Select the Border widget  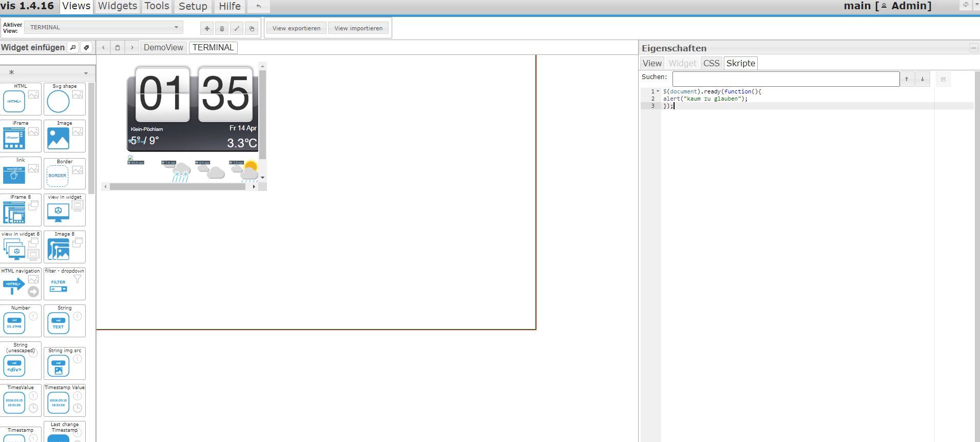pos(65,173)
